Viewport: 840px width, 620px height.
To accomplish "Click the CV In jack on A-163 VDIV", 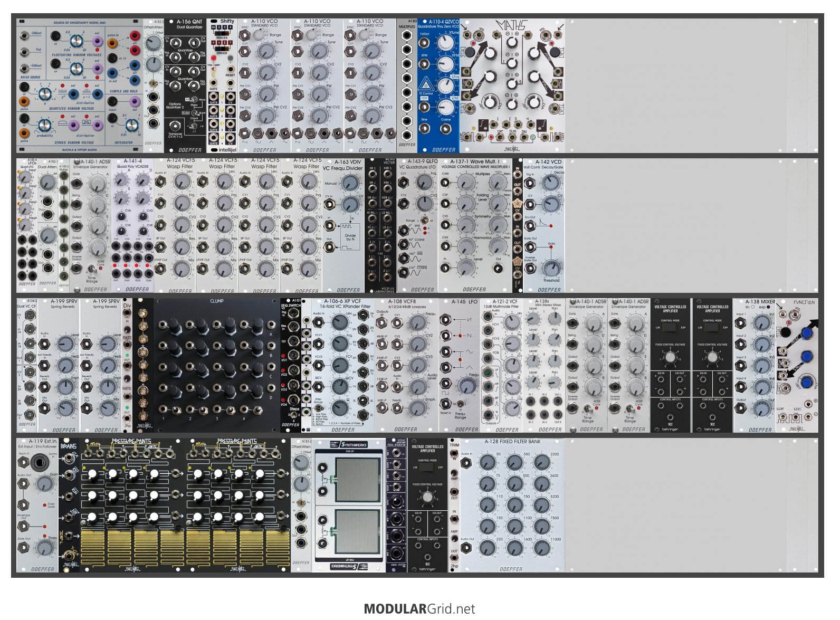I will point(329,205).
